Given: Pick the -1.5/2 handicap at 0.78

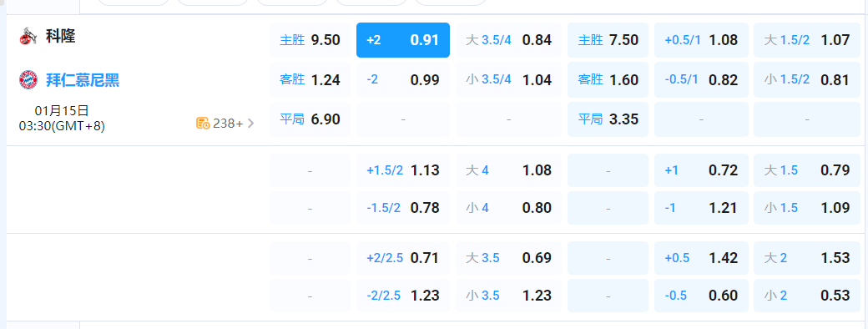Looking at the screenshot, I should pyautogui.click(x=403, y=208).
